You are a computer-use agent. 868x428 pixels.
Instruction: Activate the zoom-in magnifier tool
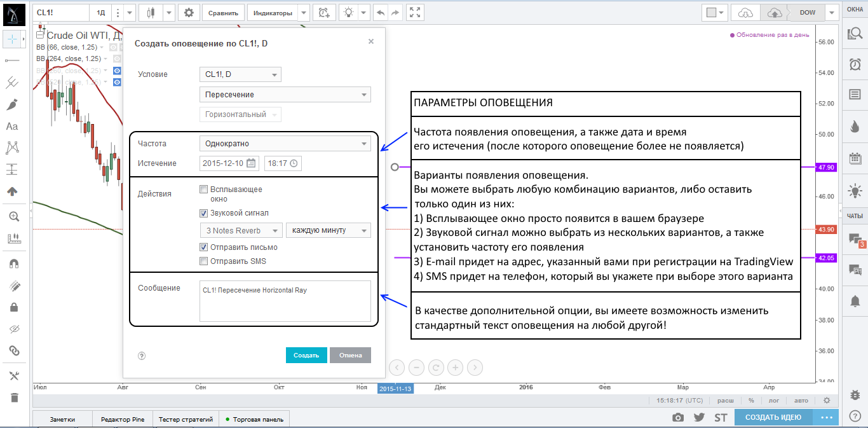click(x=14, y=216)
